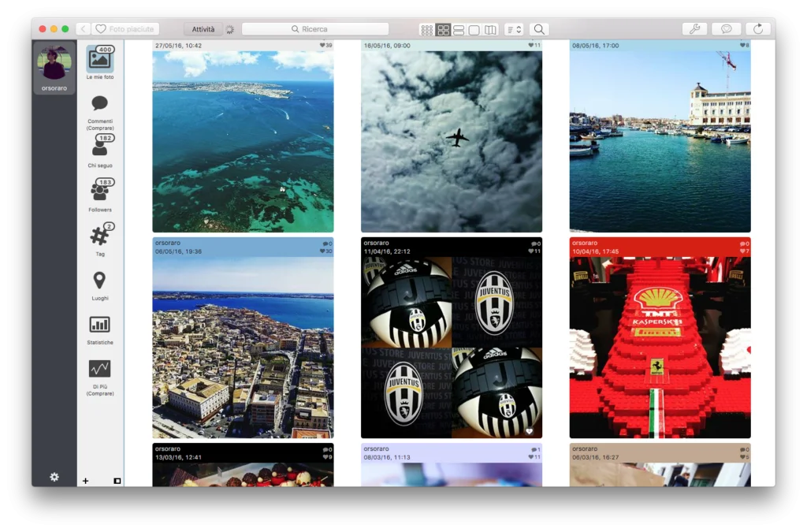
Task: Click the Ricerca search field
Action: click(x=315, y=29)
